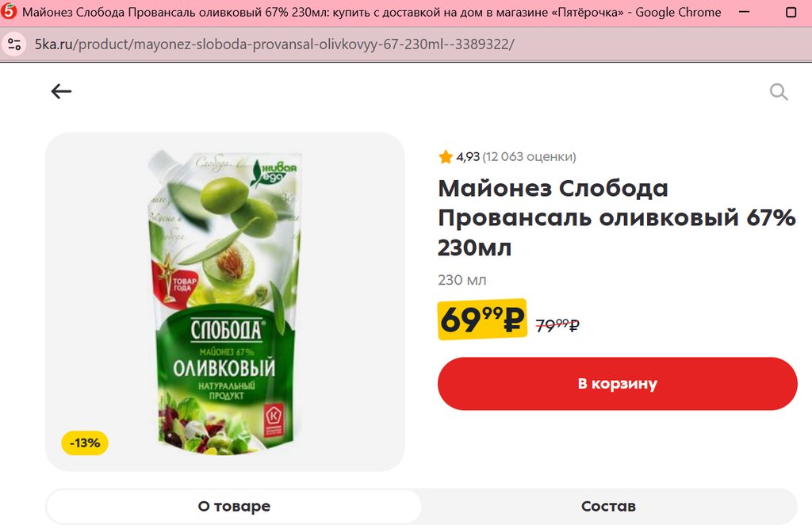Click the 230 мл volume label

tap(462, 280)
